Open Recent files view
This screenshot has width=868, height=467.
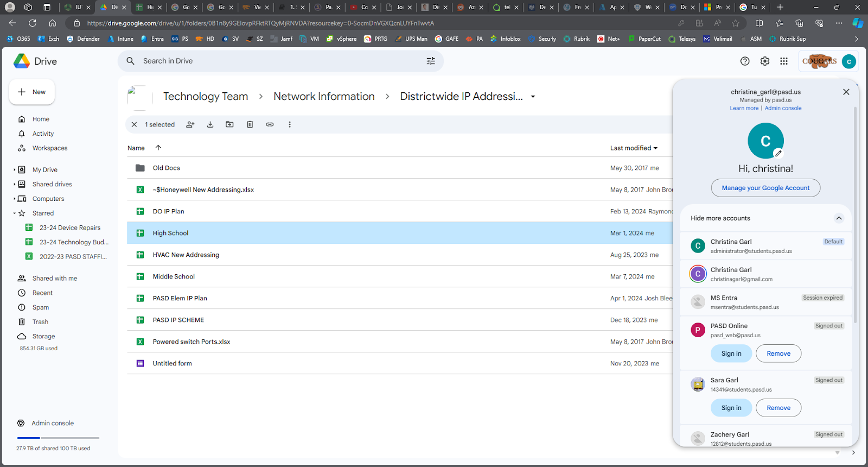pos(42,293)
